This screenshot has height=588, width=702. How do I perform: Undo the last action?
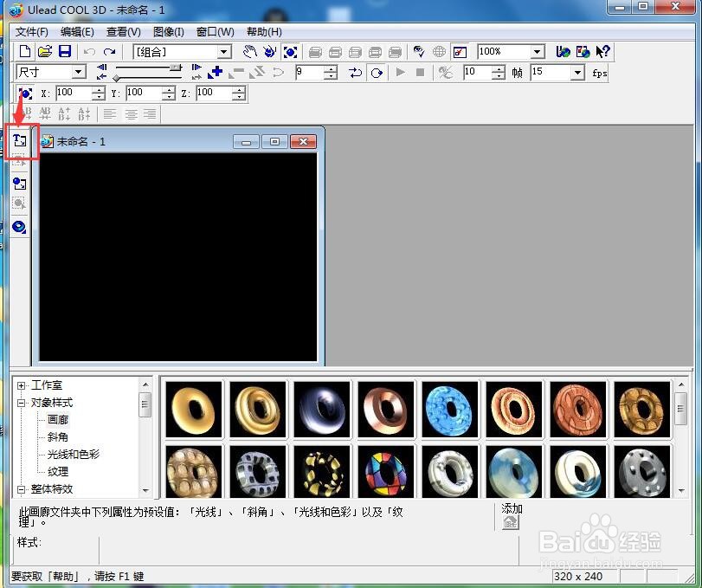coord(89,52)
